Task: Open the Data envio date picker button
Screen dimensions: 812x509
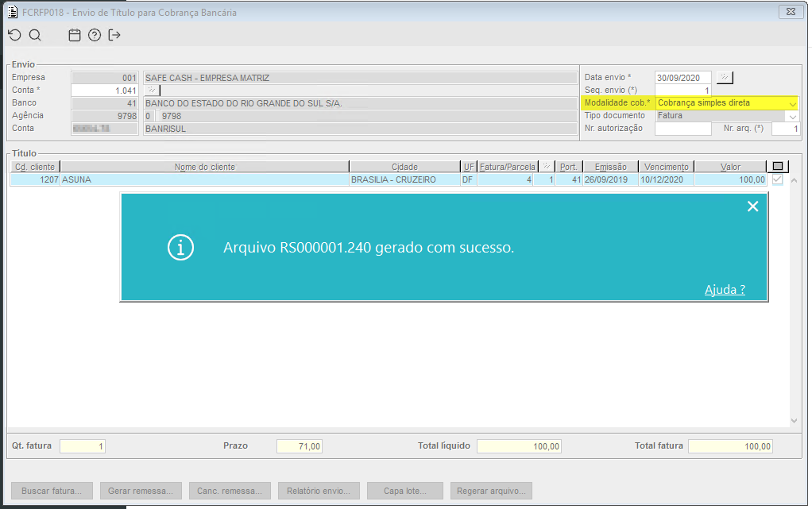Action: (725, 78)
